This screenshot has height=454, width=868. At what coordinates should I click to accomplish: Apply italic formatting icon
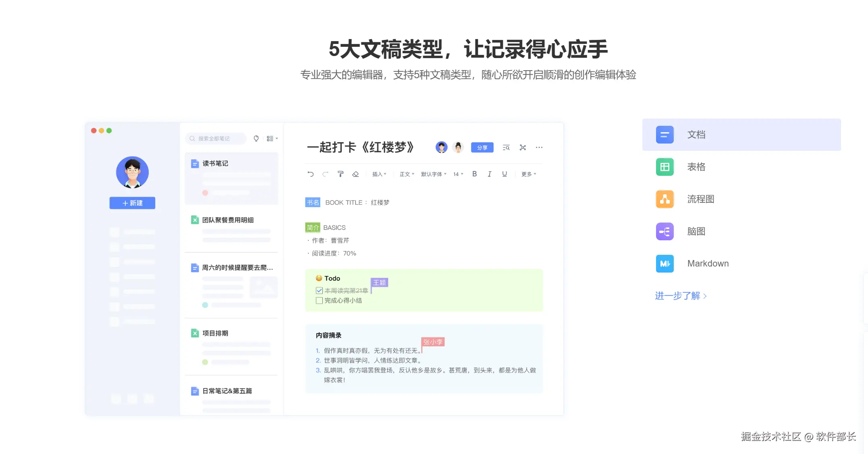click(489, 174)
